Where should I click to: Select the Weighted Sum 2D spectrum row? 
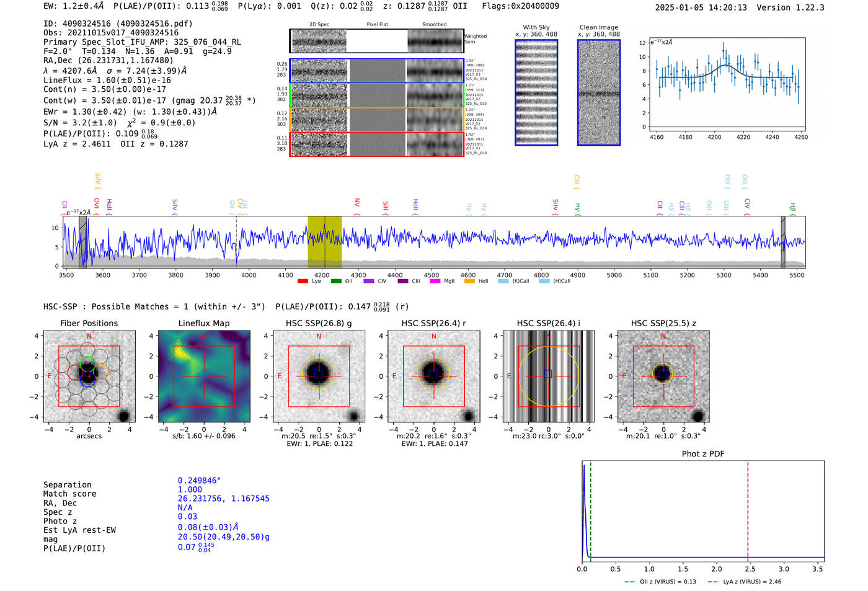377,41
